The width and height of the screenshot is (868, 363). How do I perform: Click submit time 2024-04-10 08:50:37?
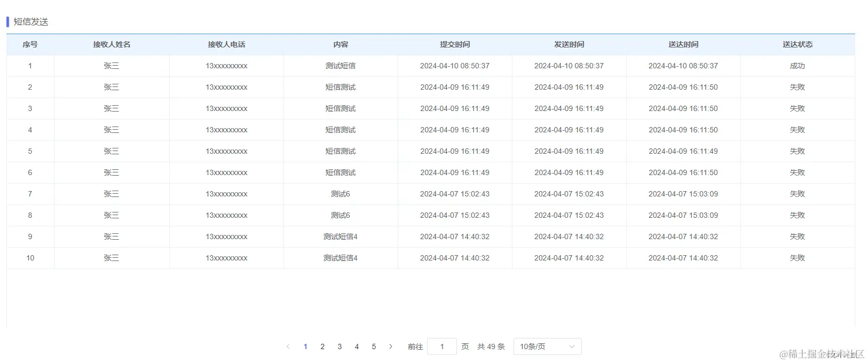click(455, 66)
